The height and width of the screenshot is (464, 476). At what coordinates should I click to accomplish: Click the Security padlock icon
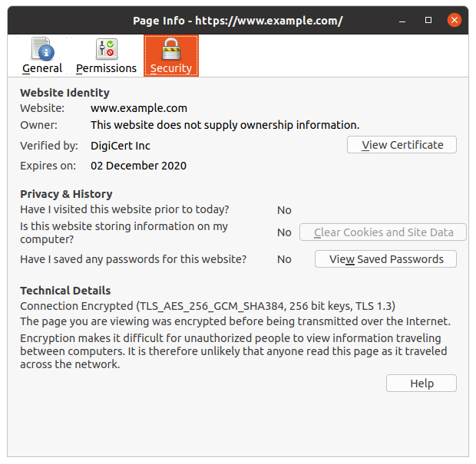click(x=171, y=49)
